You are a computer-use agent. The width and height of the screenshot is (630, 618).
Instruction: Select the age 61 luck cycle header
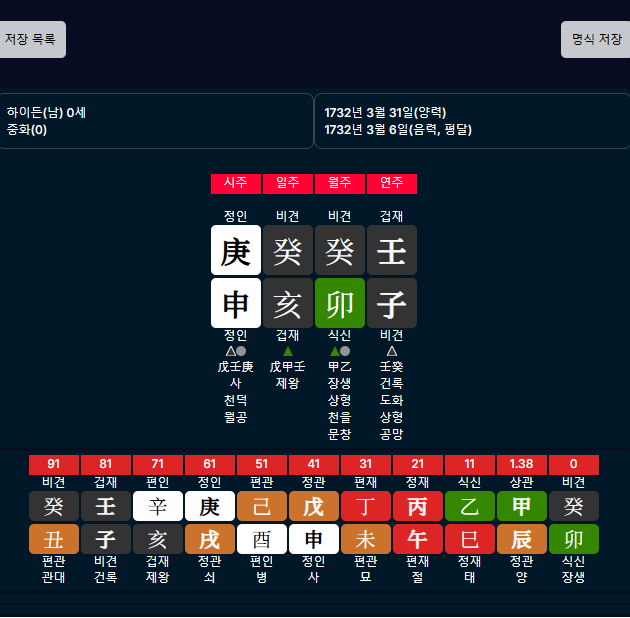210,465
